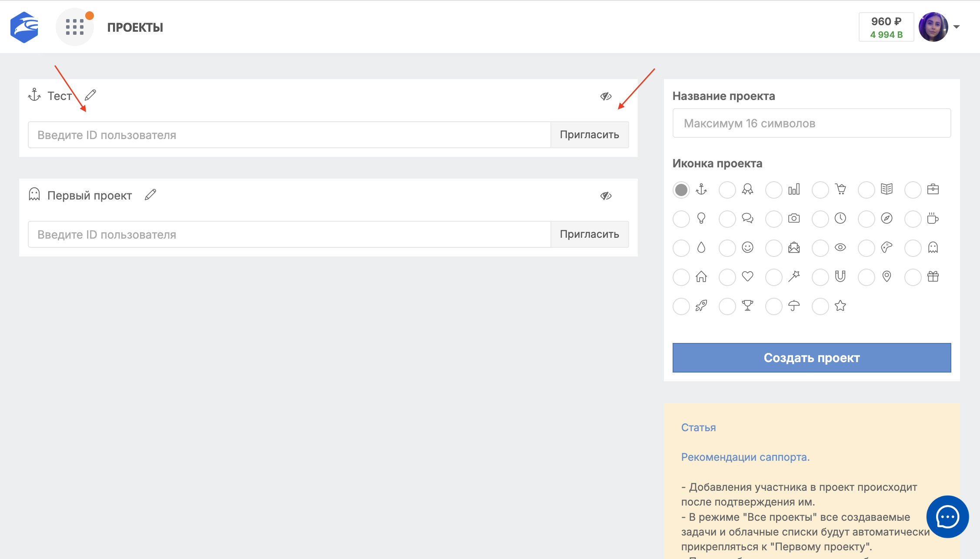The width and height of the screenshot is (980, 559).
Task: Edit the Первый проект name with pencil icon
Action: pos(150,195)
